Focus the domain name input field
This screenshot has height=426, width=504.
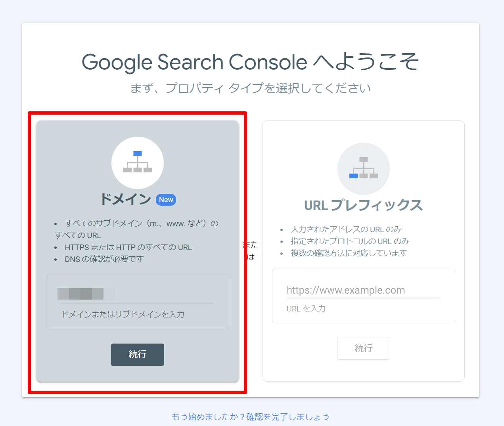[x=138, y=294]
